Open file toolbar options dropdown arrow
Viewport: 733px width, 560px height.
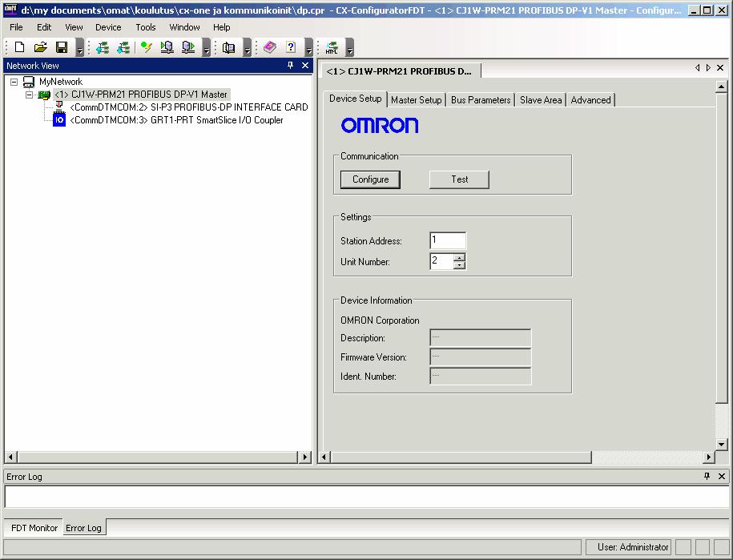tap(80, 47)
